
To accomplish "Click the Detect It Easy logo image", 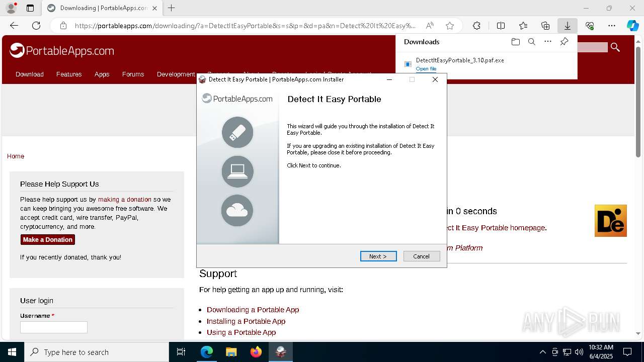I will (611, 221).
